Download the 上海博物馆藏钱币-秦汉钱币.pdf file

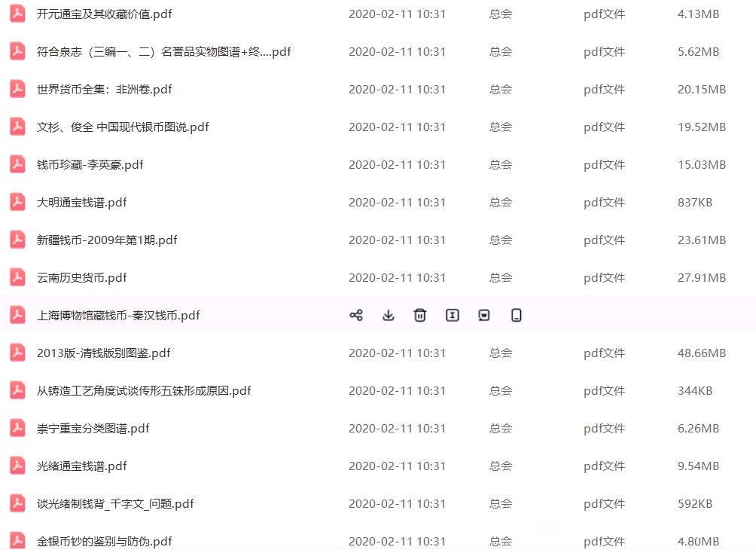[388, 316]
